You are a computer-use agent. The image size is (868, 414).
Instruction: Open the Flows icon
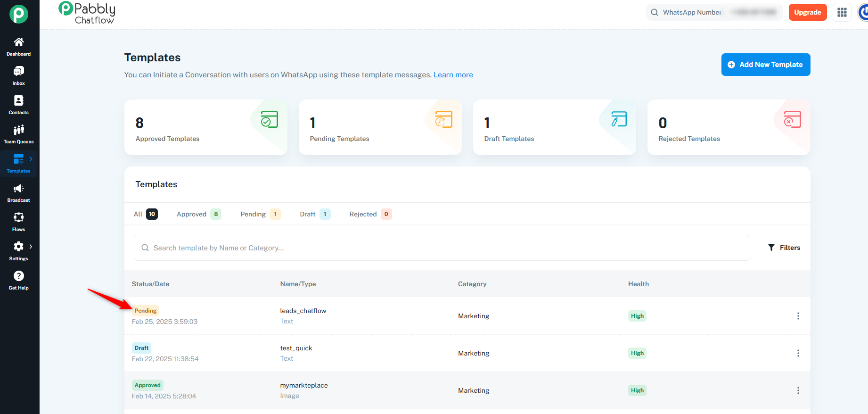coord(19,217)
